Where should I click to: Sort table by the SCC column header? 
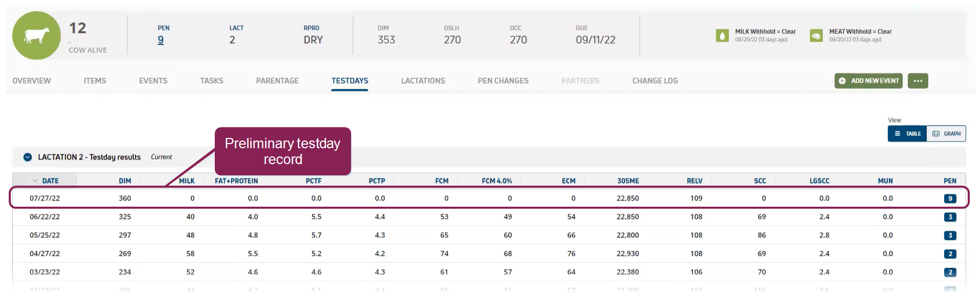pyautogui.click(x=760, y=181)
